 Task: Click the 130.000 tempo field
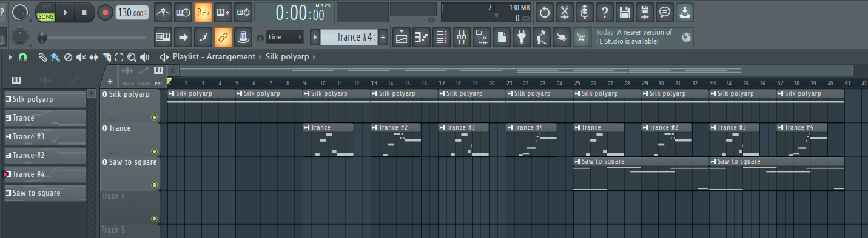pos(133,12)
